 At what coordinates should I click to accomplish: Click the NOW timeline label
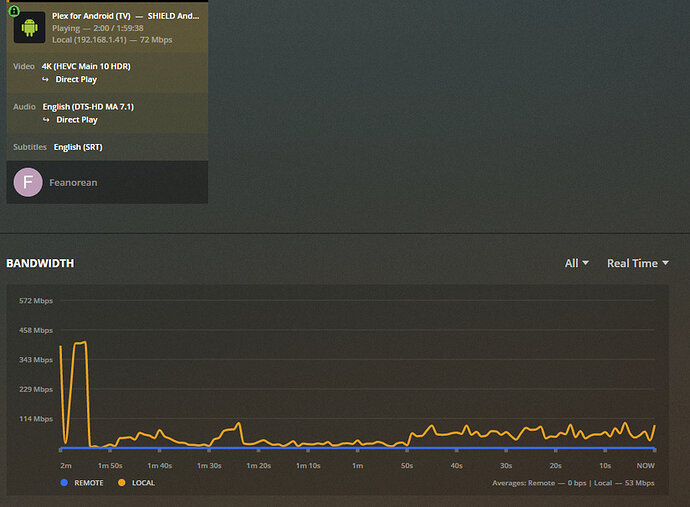tap(646, 466)
